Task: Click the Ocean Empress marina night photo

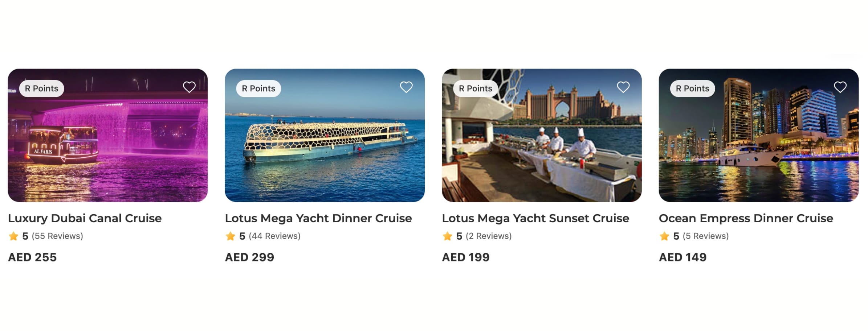Action: pos(758,145)
